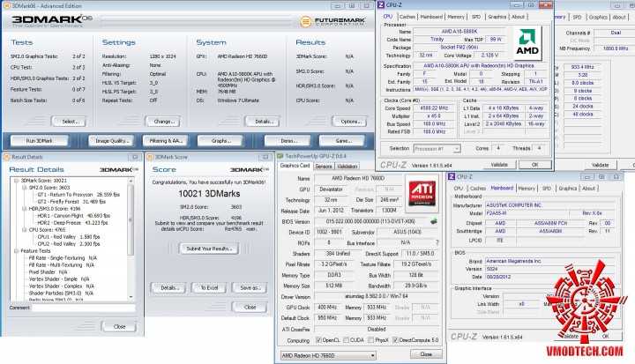
Task: Select GT1 - Return To Proxycon row
Action: click(78, 195)
